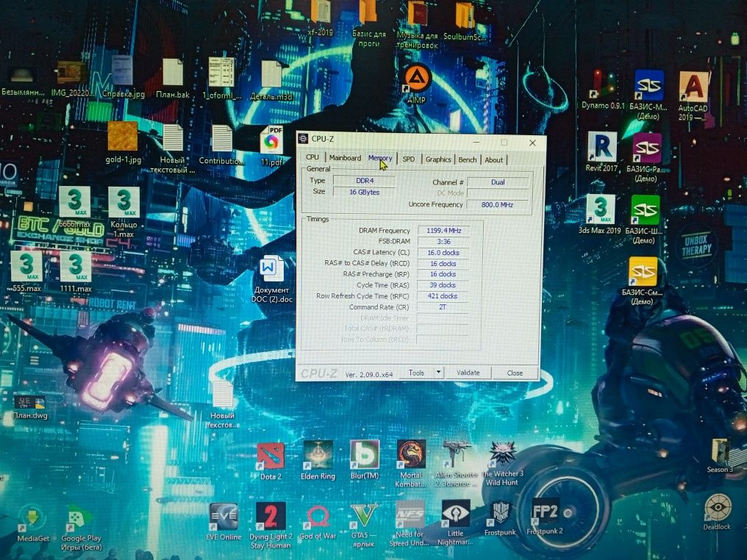Select the xf-2019 archive icon
This screenshot has width=747, height=560.
point(320,18)
